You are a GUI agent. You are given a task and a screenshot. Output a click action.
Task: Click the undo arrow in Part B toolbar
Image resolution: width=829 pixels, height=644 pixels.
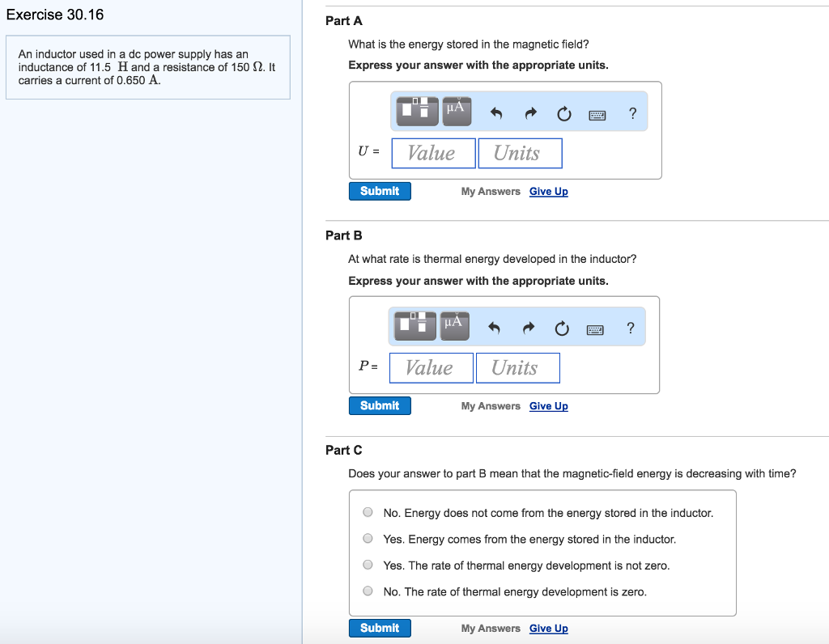point(495,328)
